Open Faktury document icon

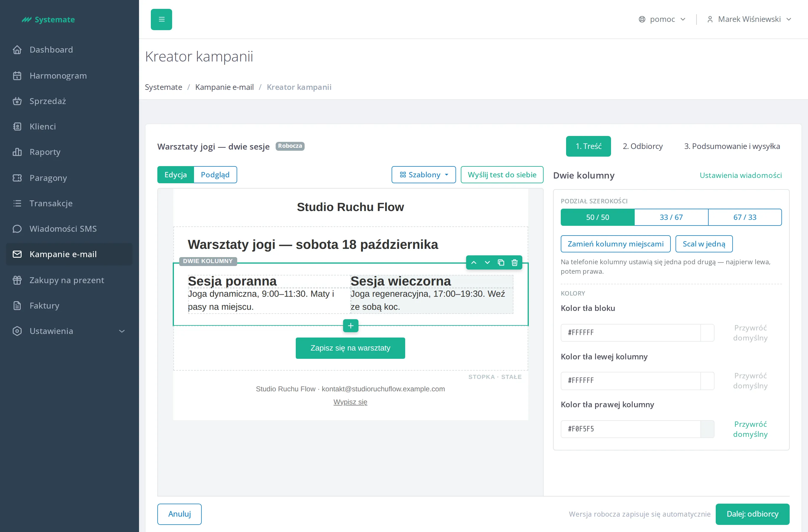point(17,306)
